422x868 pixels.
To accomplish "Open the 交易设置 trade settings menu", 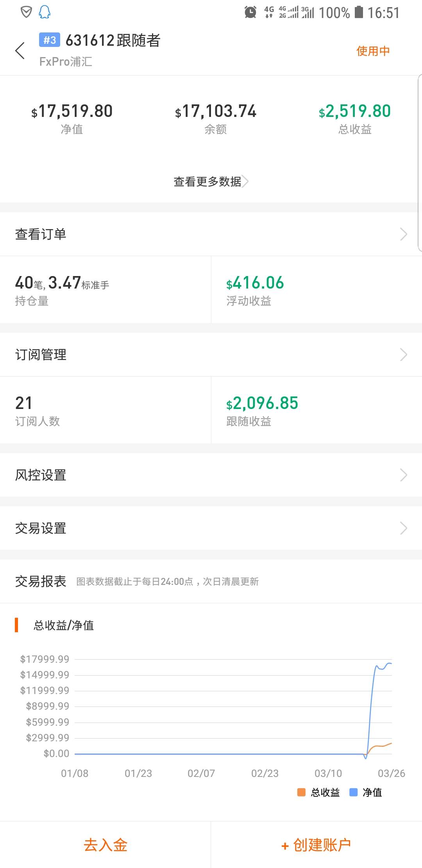I will point(211,528).
